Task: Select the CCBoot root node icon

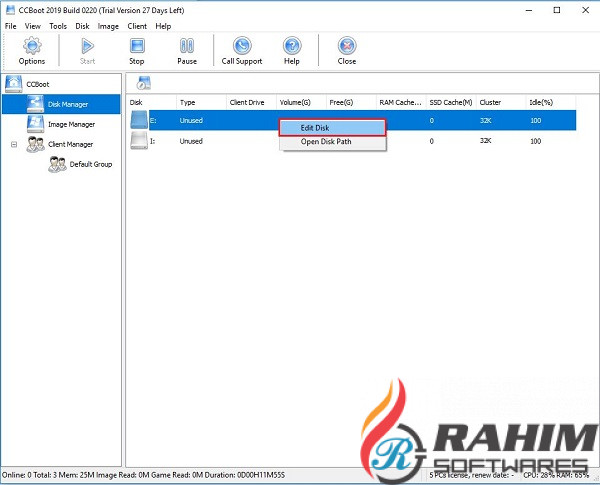Action: 14,84
